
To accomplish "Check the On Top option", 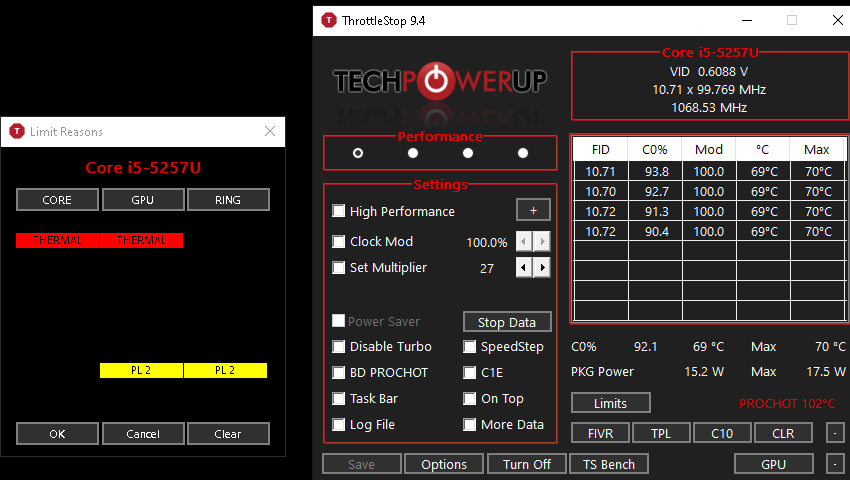I will tap(469, 399).
